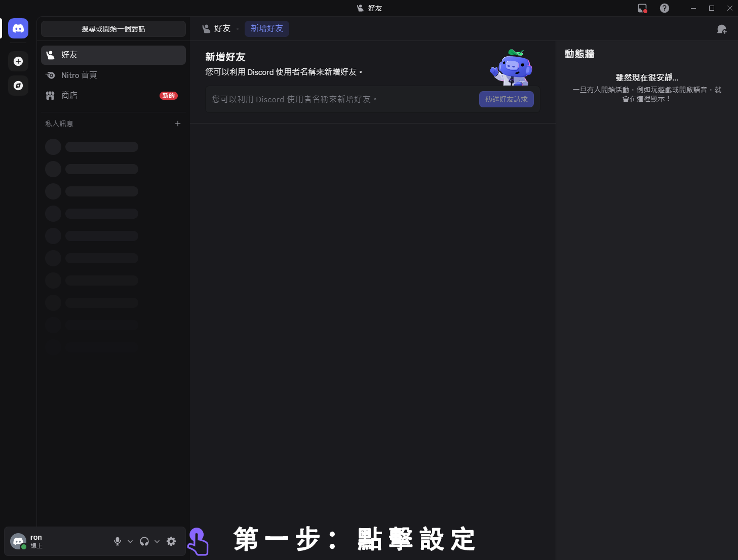Viewport: 738px width, 560px height.
Task: Focus the Discord username input field
Action: (342, 99)
